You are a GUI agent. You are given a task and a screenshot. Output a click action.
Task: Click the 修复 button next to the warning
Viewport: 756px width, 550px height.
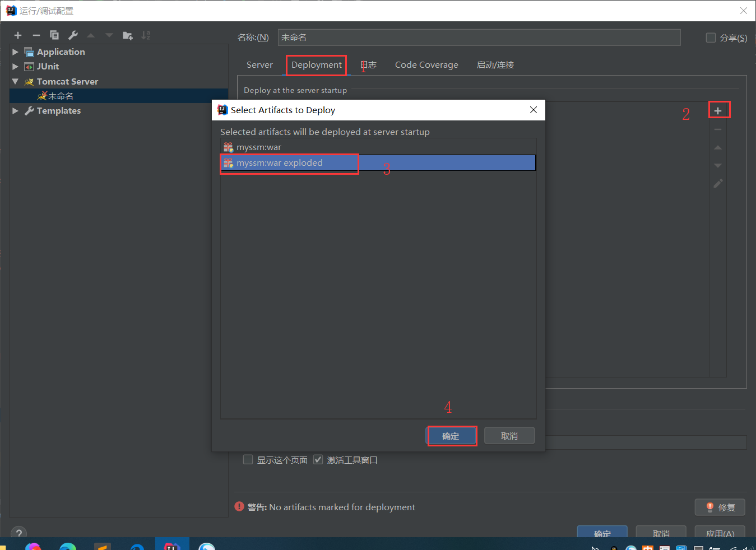[720, 507]
